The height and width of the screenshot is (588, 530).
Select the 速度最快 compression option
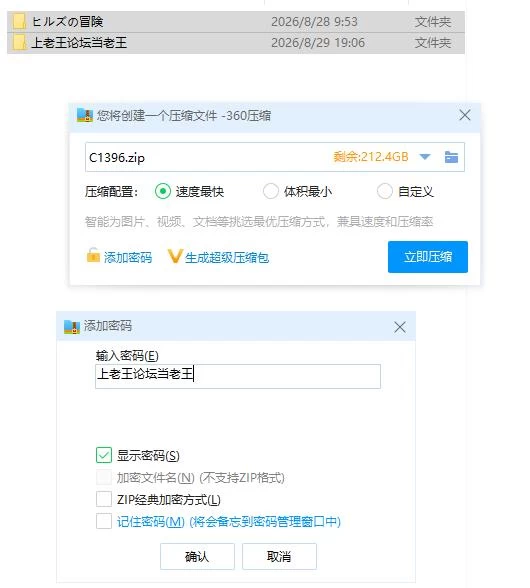pyautogui.click(x=163, y=191)
